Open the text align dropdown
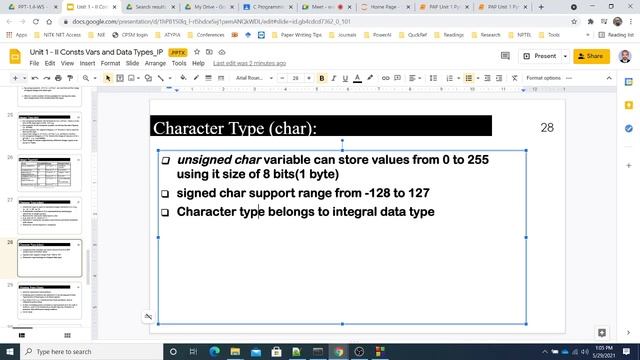This screenshot has height=360, width=640. [x=415, y=78]
